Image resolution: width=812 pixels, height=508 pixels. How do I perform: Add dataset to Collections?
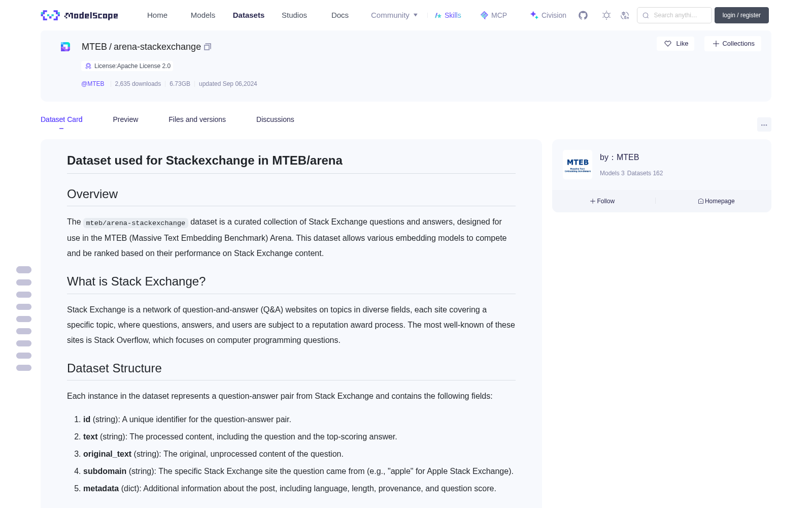point(733,44)
